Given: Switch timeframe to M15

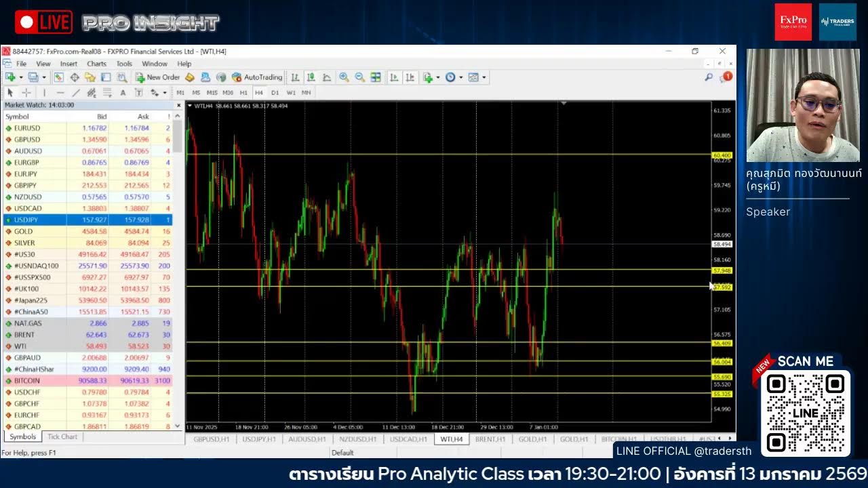Looking at the screenshot, I should (x=212, y=93).
